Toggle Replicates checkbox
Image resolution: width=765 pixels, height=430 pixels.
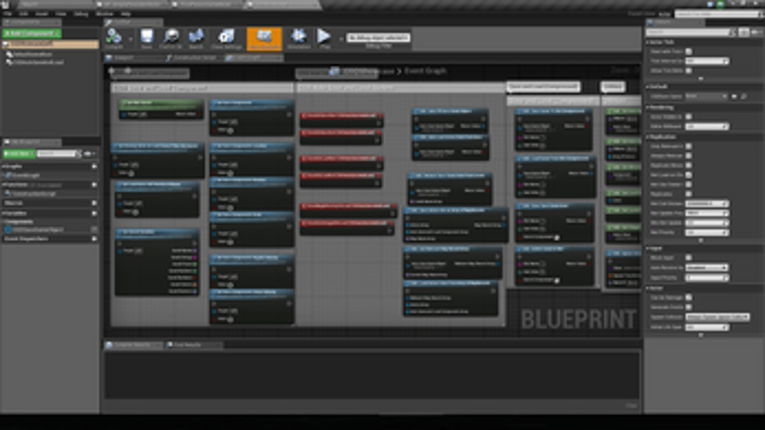[x=688, y=194]
